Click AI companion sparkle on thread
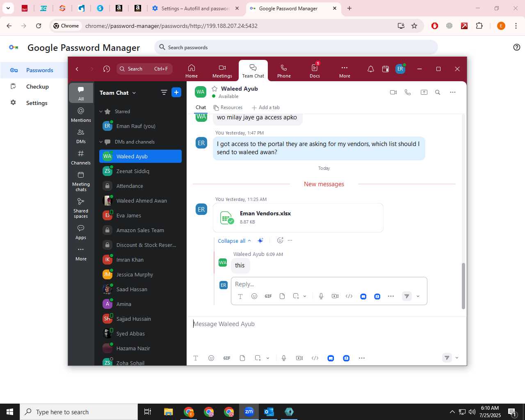The image size is (525, 420). tap(260, 241)
